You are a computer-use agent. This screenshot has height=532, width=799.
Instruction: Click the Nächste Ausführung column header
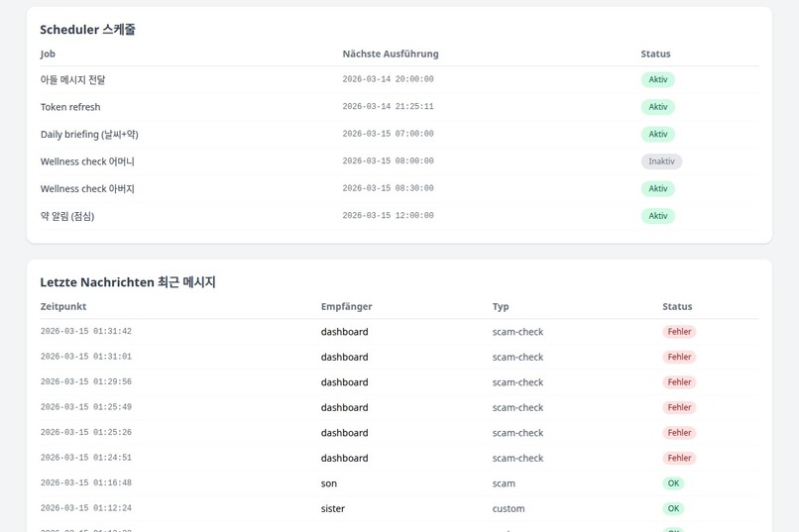(x=391, y=53)
